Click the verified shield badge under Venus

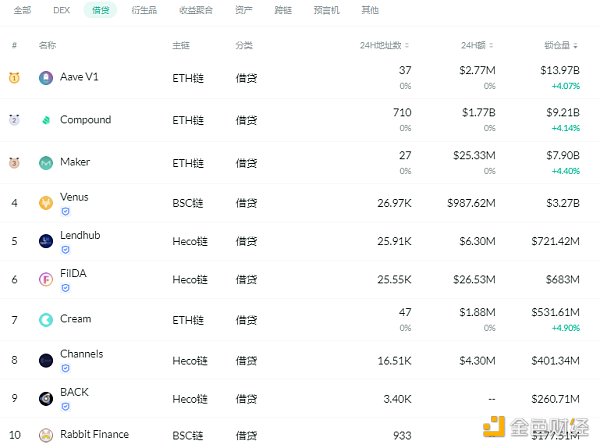(65, 211)
